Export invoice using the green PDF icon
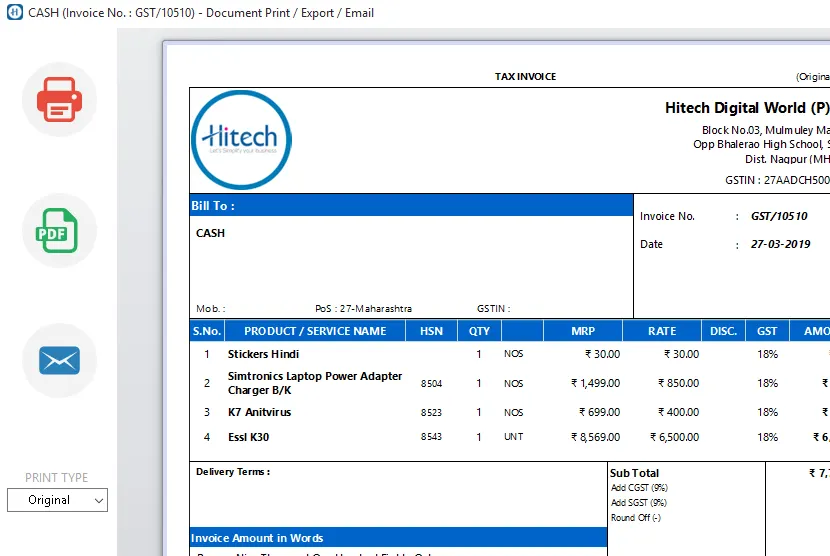 pyautogui.click(x=59, y=231)
